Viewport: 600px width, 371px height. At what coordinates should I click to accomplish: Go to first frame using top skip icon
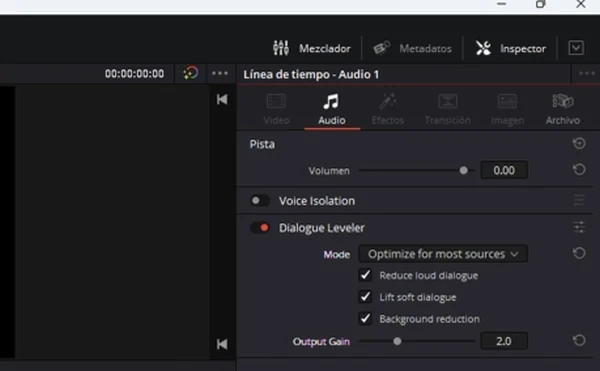(x=222, y=99)
